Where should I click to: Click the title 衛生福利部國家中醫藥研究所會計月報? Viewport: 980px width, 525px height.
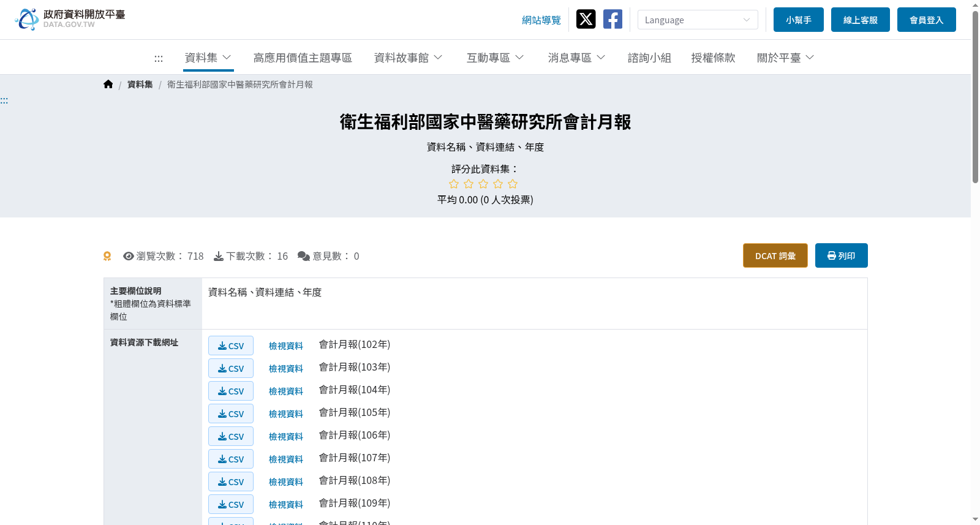click(x=485, y=122)
